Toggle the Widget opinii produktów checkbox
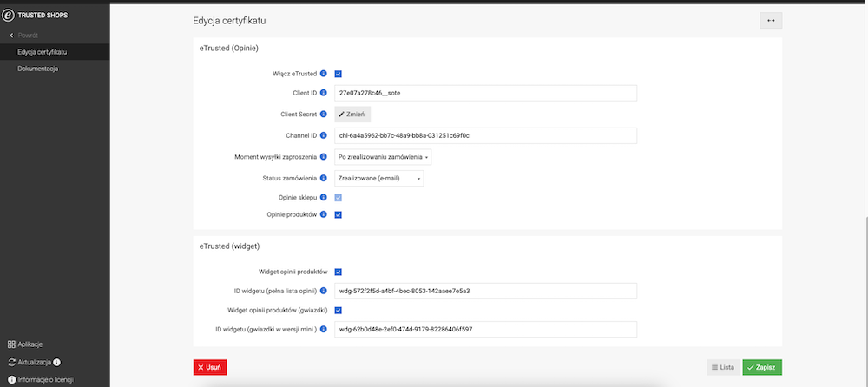 (339, 272)
